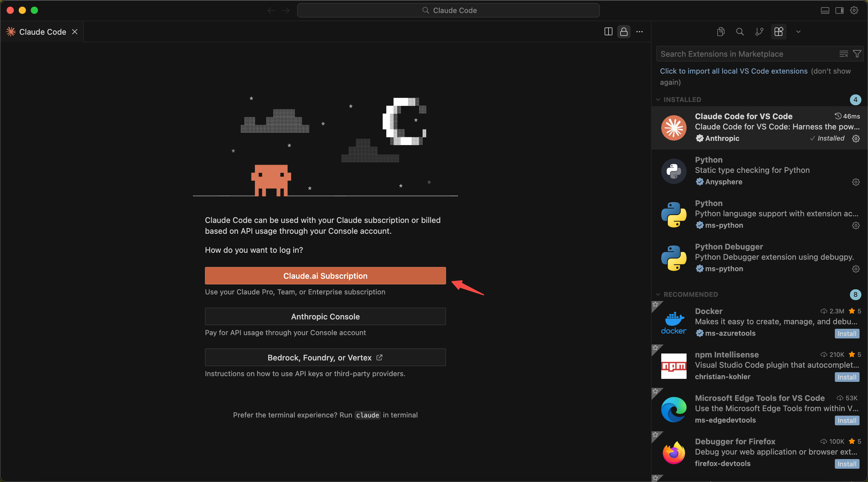Click the RECOMMENDED count badge showing 8
Image resolution: width=868 pixels, height=482 pixels.
click(855, 295)
